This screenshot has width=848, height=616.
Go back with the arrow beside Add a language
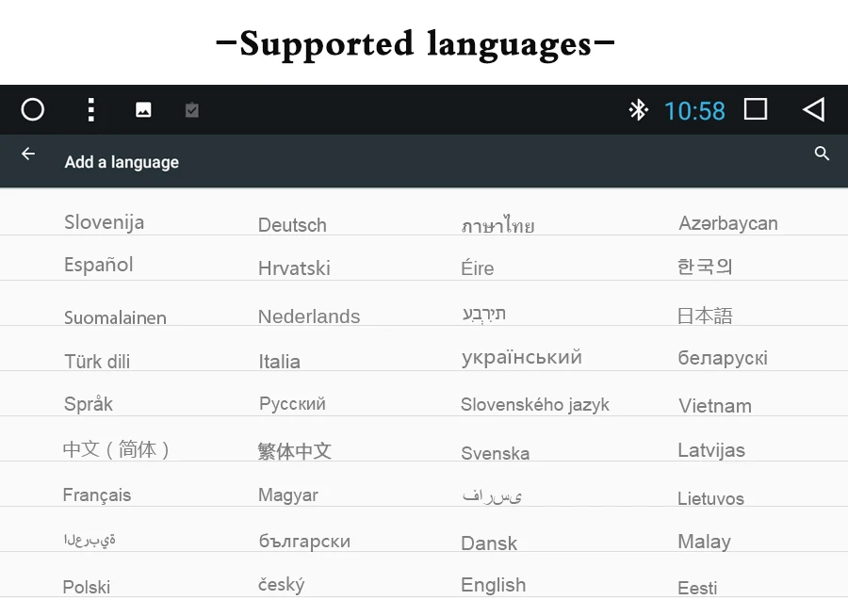[x=28, y=154]
